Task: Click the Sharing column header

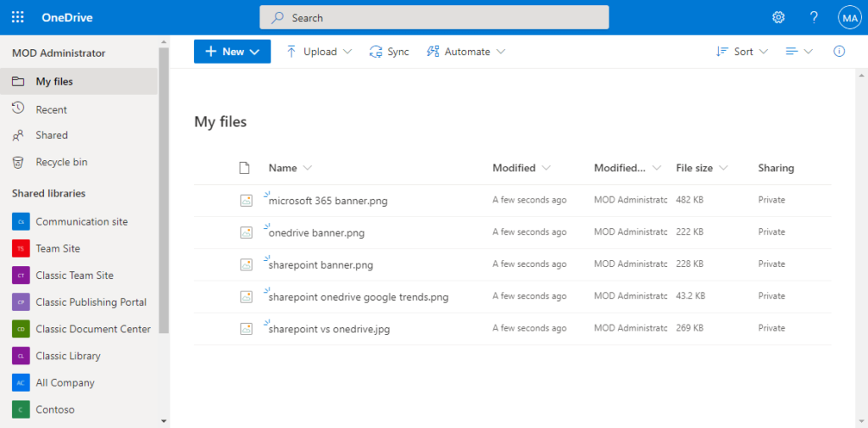Action: [776, 168]
